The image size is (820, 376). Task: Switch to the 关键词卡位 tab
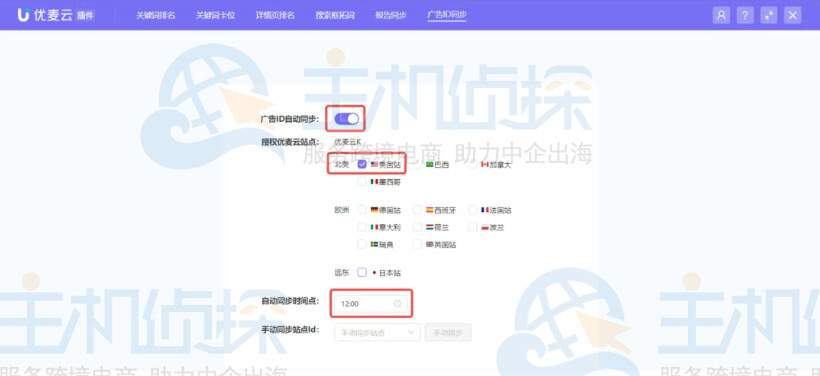click(215, 15)
